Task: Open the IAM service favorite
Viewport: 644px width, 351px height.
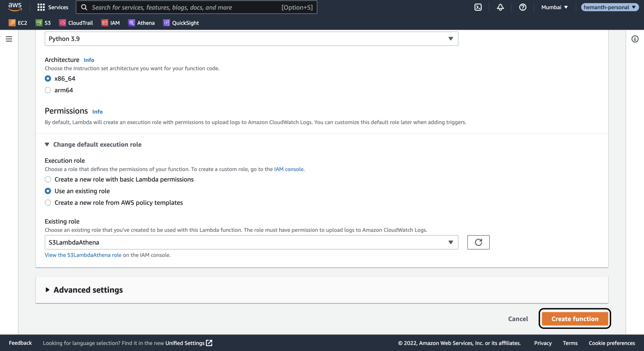Action: tap(111, 23)
